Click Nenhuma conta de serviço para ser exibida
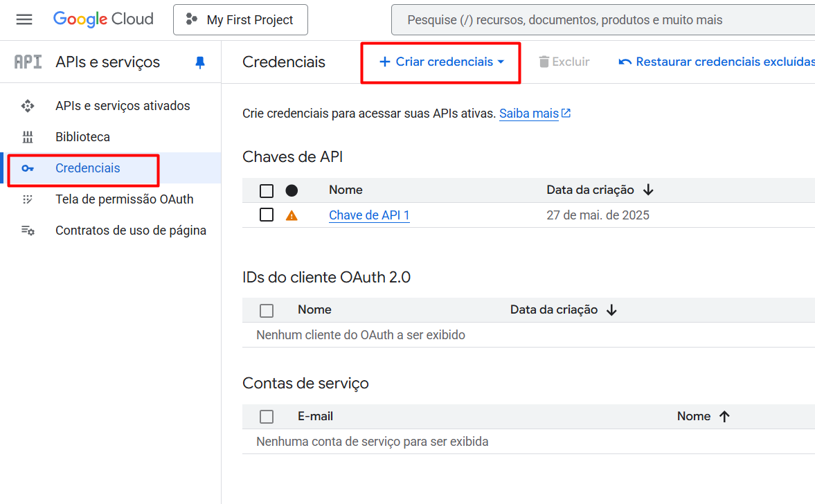Viewport: 815px width, 504px height. click(372, 442)
